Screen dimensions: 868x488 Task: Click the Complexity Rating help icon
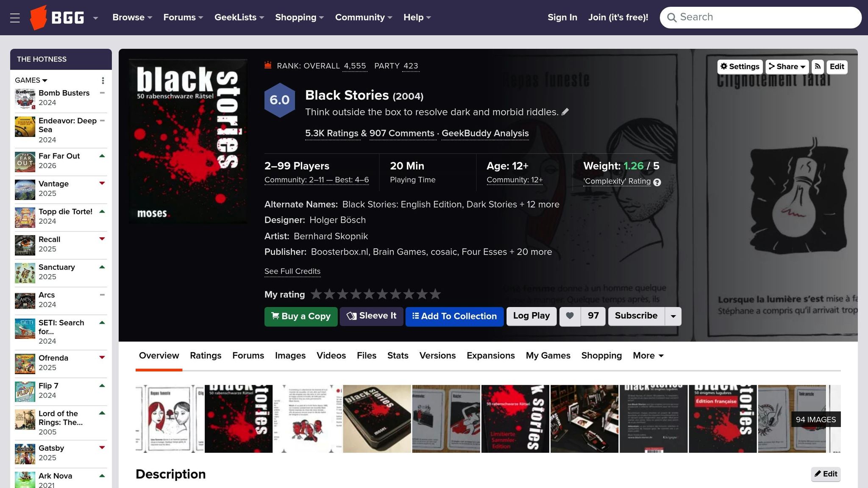[657, 183]
